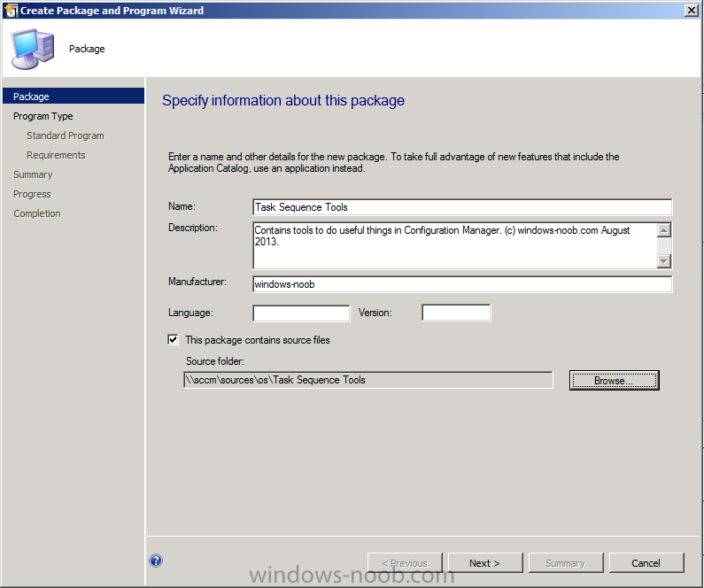704x588 pixels.
Task: Click the Next button
Action: click(x=485, y=563)
